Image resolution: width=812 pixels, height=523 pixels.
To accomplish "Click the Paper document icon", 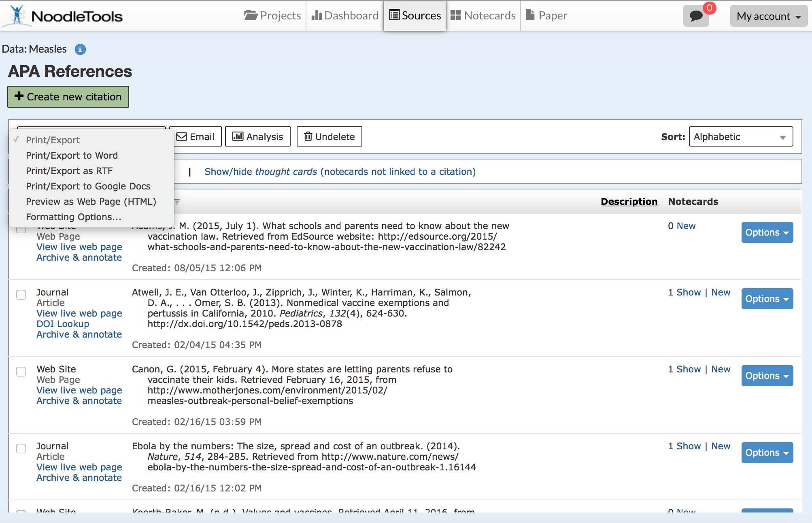I will click(530, 15).
